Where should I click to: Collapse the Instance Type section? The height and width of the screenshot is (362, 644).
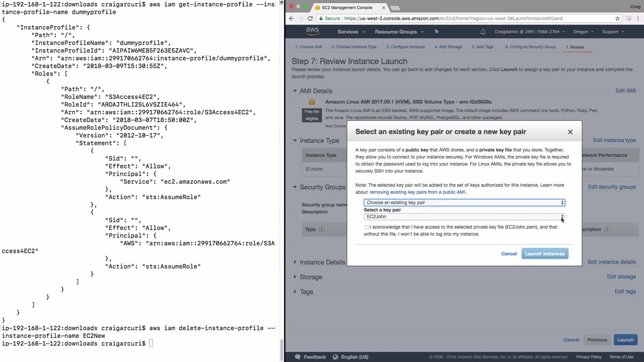click(295, 141)
